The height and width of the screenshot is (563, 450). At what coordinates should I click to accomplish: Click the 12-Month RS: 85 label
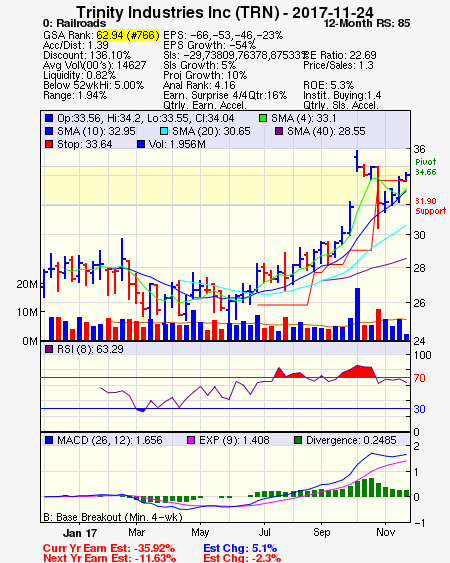(x=367, y=23)
